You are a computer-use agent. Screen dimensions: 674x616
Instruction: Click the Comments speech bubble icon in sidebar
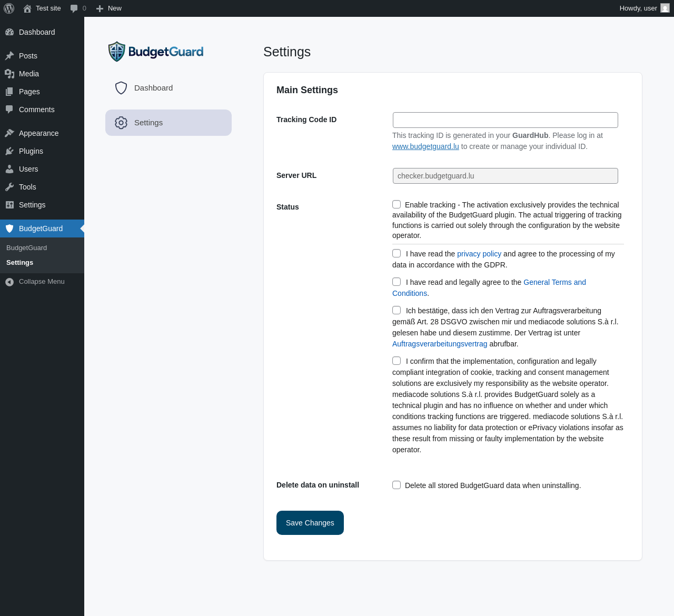(9, 110)
